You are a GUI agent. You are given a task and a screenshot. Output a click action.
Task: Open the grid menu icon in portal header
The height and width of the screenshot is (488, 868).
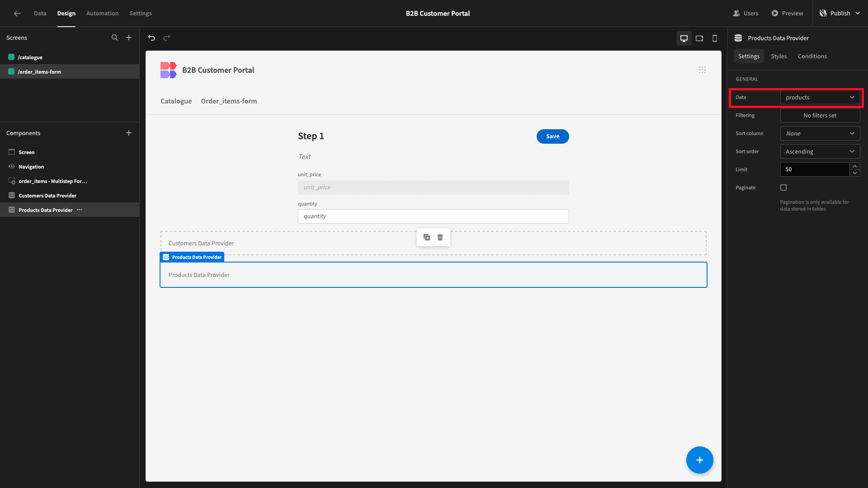[702, 70]
